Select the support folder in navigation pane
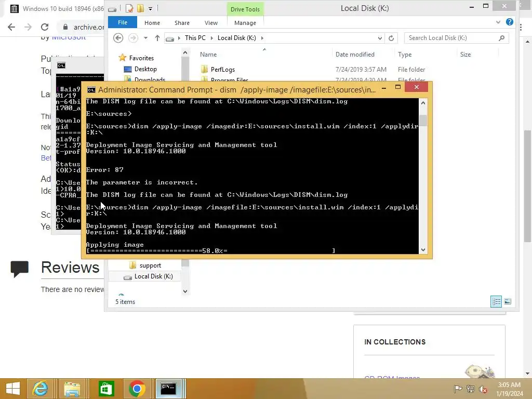This screenshot has width=532, height=399. [150, 265]
